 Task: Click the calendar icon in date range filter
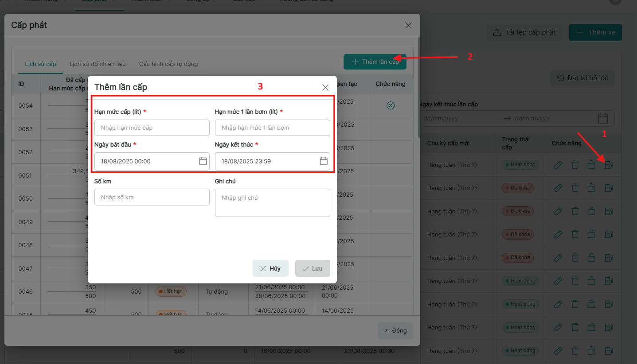coord(603,118)
